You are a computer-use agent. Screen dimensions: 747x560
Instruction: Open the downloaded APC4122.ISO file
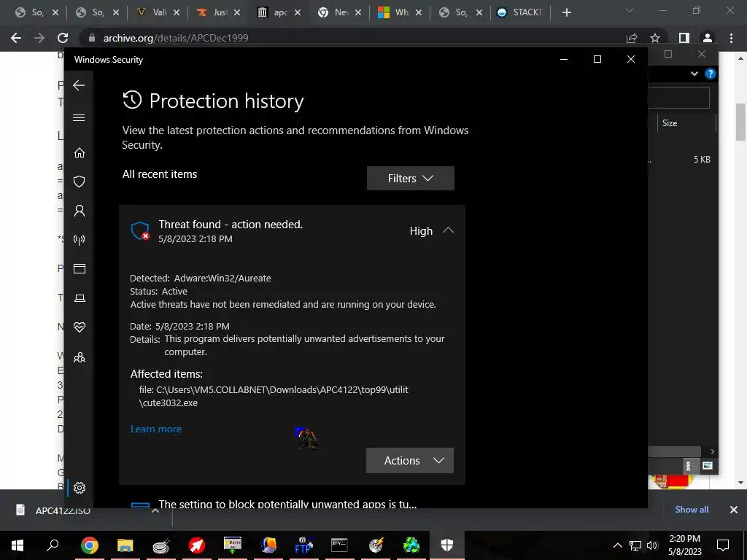(62, 510)
